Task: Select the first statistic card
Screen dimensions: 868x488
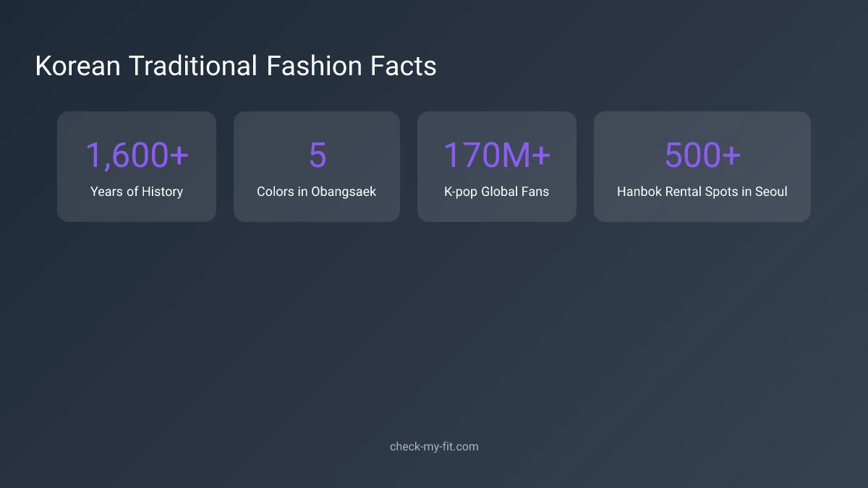Action: point(137,166)
